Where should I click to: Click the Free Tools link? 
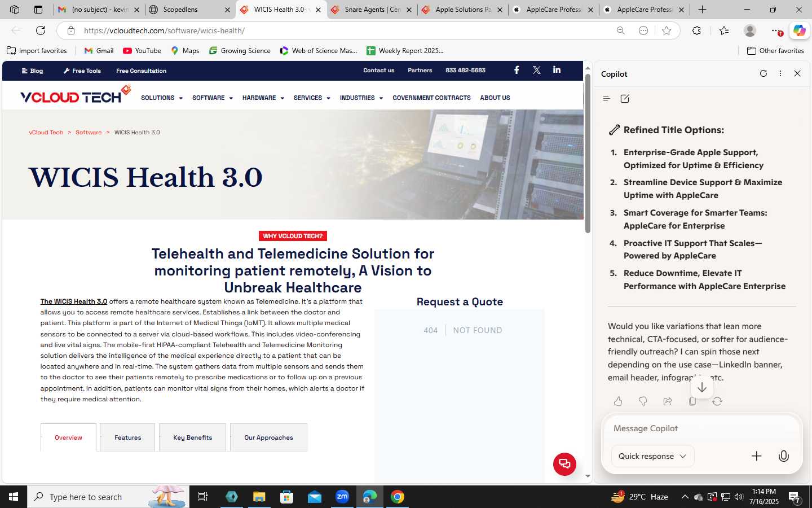(82, 71)
